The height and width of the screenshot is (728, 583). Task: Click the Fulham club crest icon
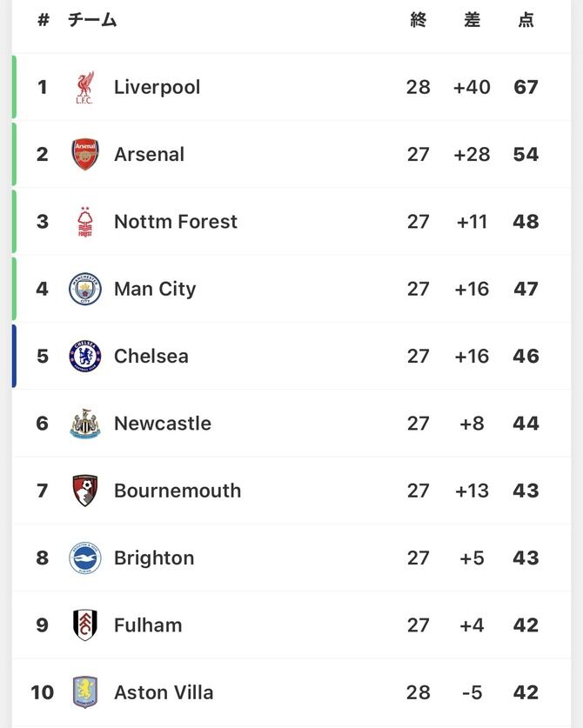85,625
